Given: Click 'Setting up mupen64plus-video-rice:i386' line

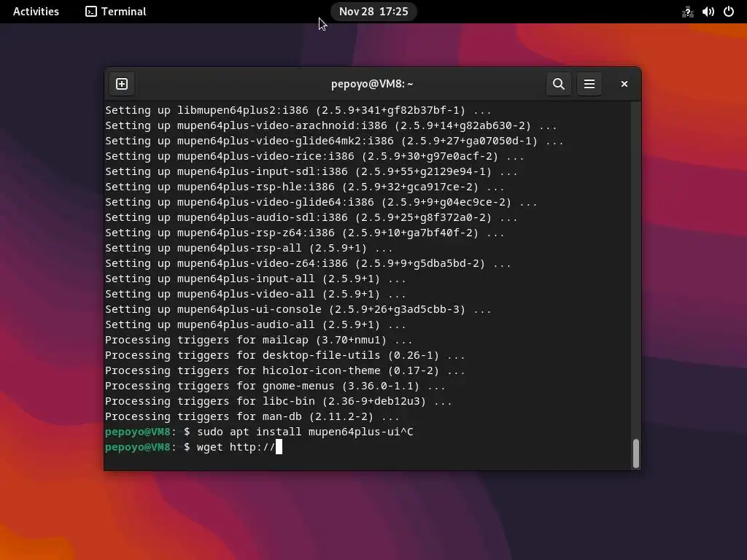Looking at the screenshot, I should [x=314, y=157].
